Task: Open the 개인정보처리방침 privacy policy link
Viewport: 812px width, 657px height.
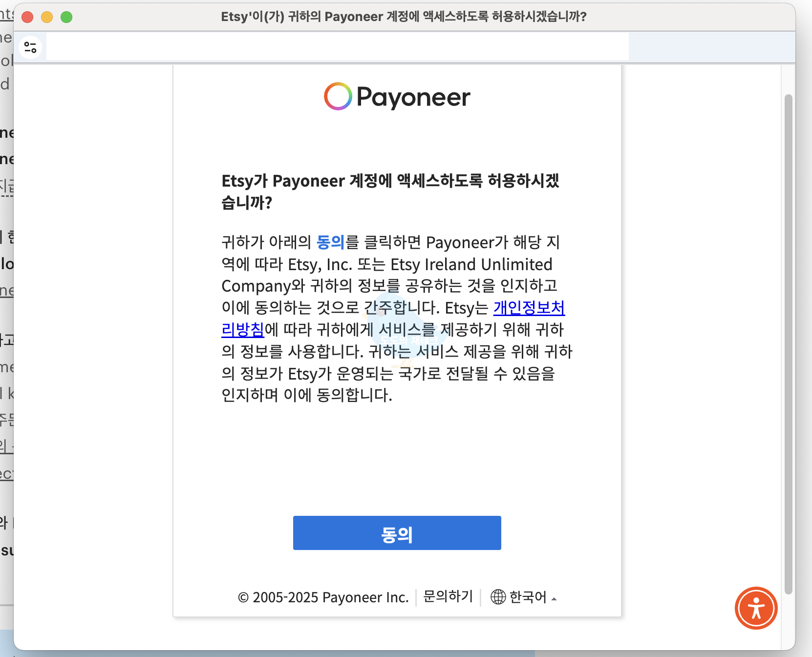Action: (x=529, y=308)
